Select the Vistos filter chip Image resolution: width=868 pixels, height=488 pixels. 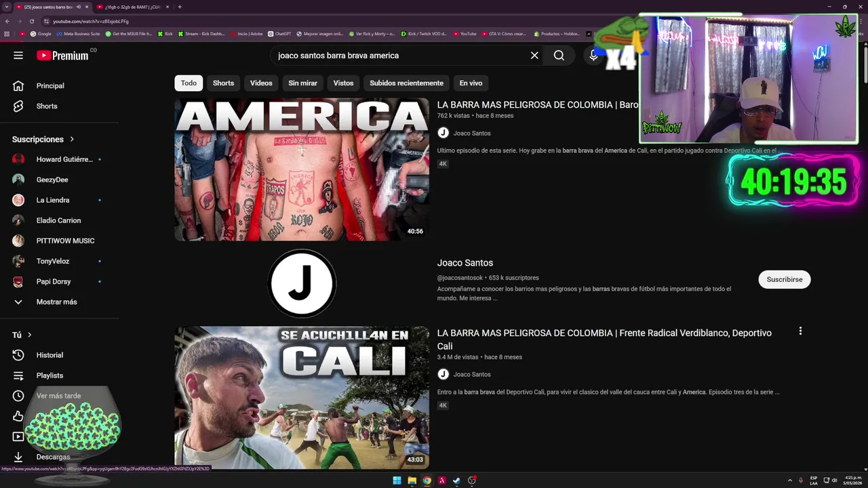343,83
